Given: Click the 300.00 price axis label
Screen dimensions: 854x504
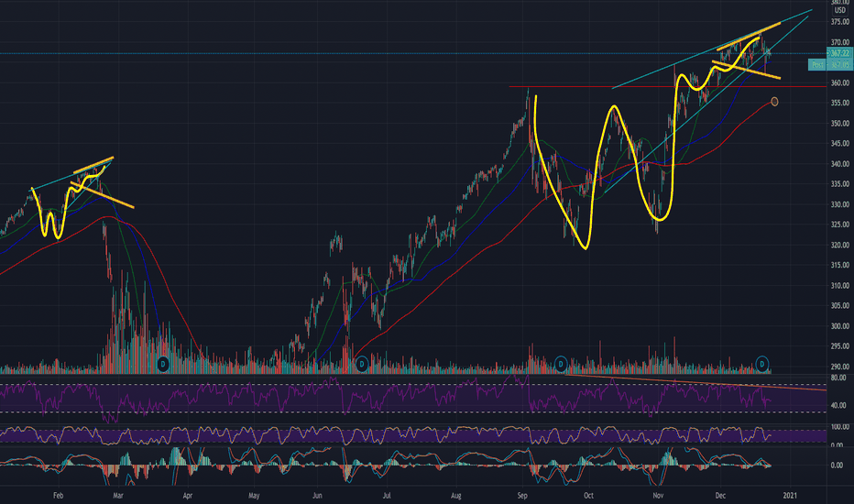Looking at the screenshot, I should [840, 326].
